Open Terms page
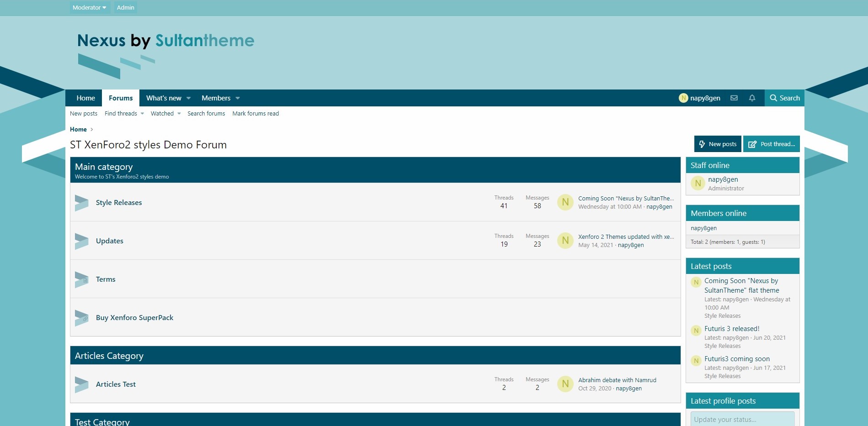The height and width of the screenshot is (426, 868). pos(106,279)
